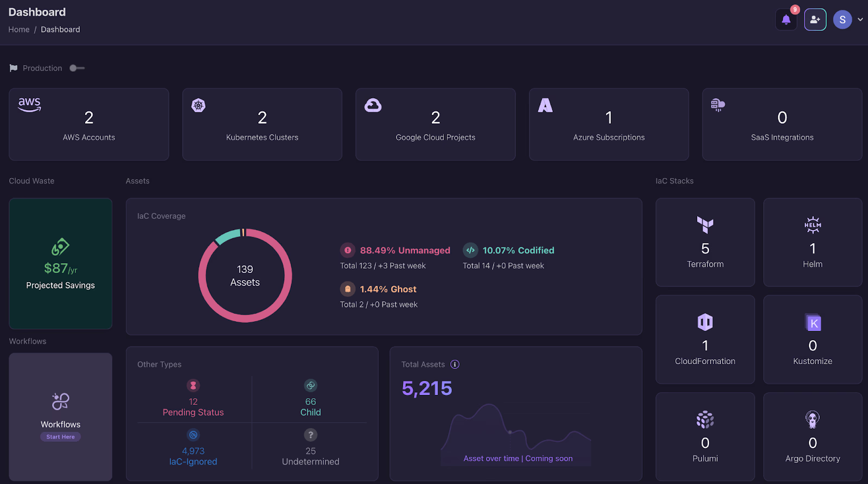Open the 1 CloudFormation stack count
The image size is (868, 484).
(x=705, y=346)
